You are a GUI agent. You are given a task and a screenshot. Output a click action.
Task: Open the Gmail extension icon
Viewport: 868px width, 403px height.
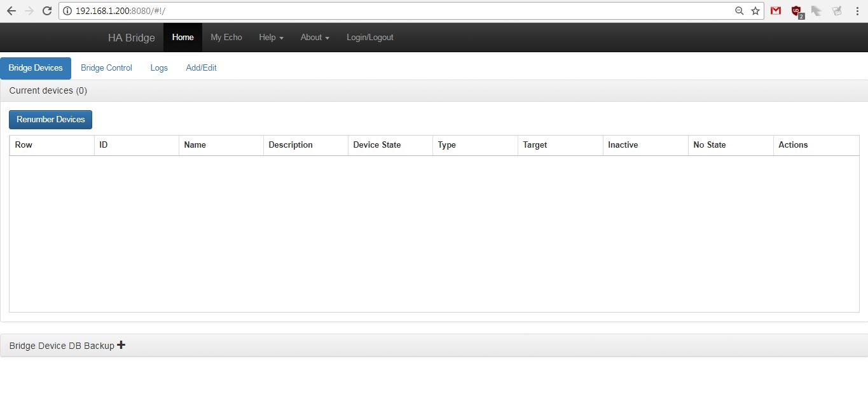click(x=776, y=11)
